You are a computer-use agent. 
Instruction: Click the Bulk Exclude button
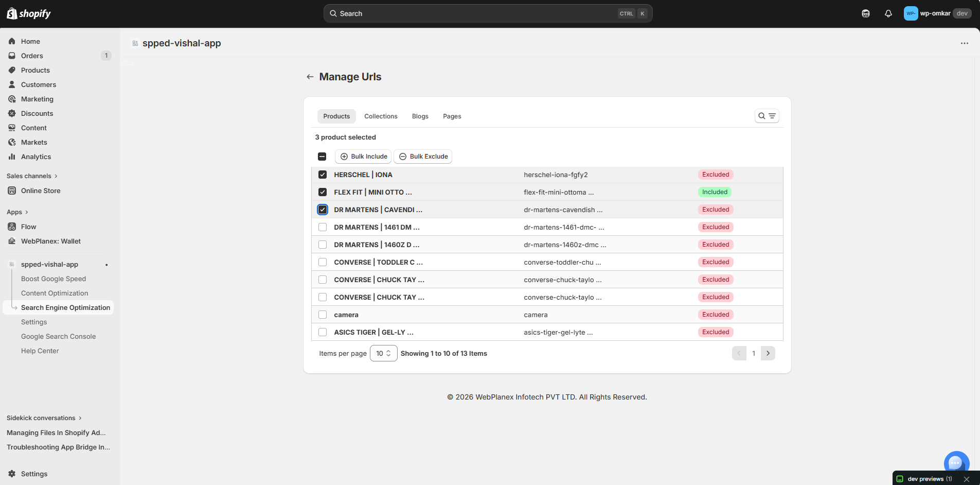coord(423,157)
